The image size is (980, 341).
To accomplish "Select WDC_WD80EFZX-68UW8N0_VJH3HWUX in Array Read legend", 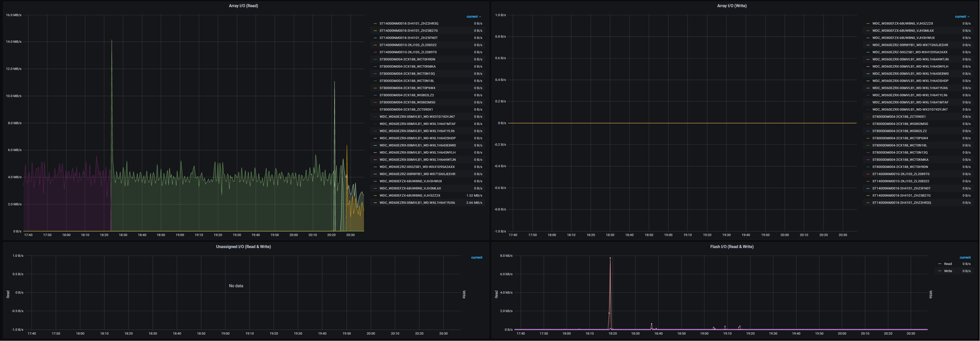I will click(x=411, y=181).
